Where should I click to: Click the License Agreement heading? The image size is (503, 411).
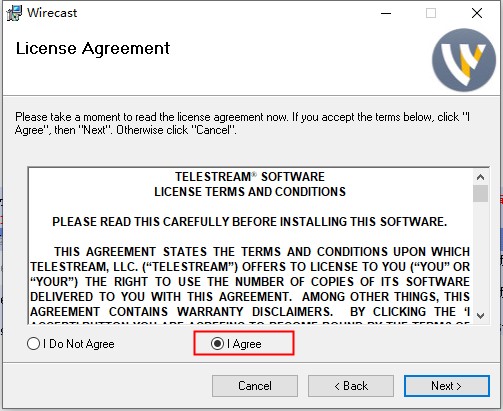(x=93, y=48)
